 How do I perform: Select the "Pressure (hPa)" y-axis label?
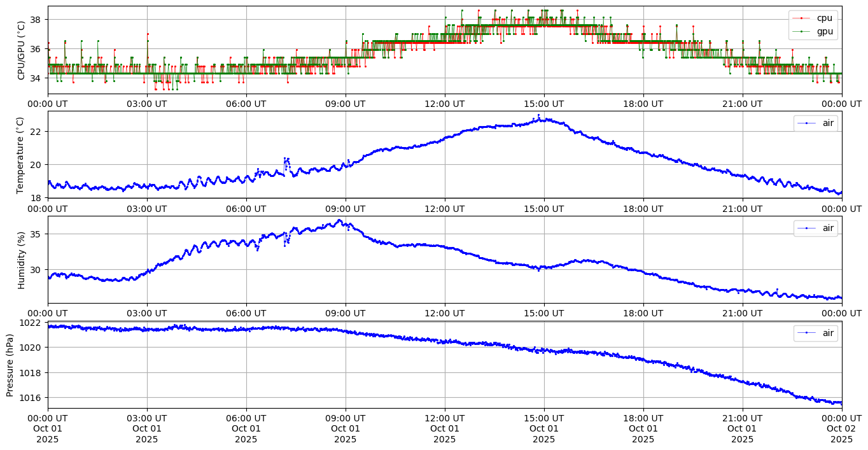click(10, 365)
